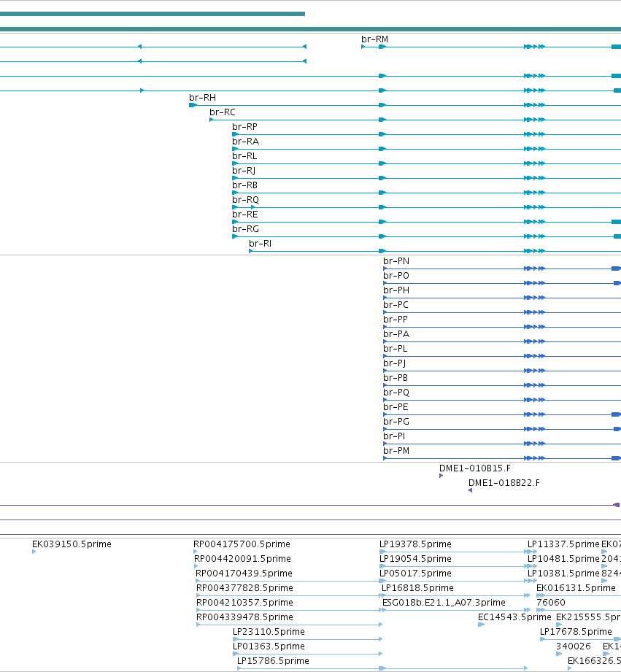Select the br-PI protein label
621x672 pixels.
tap(394, 436)
